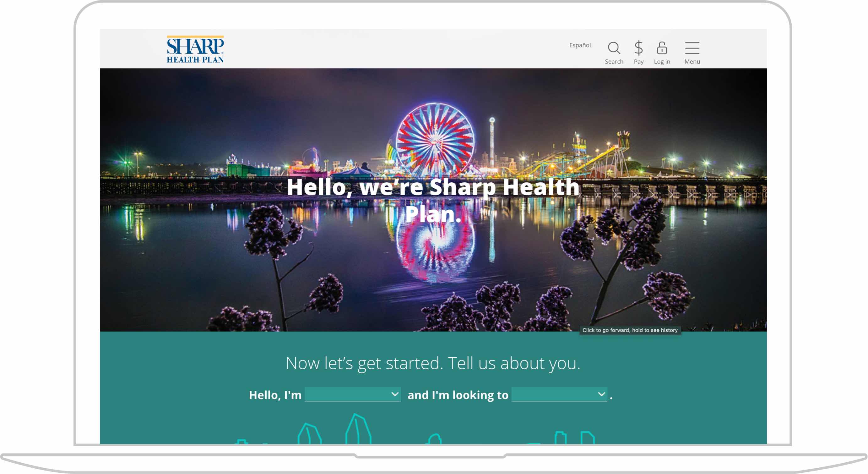This screenshot has height=474, width=868.
Task: Click the "Menu" label text
Action: click(692, 62)
